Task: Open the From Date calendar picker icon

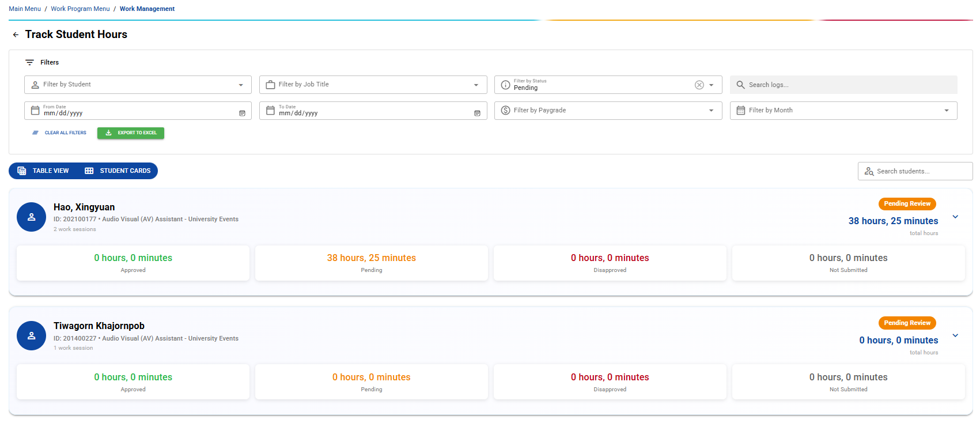Action: pyautogui.click(x=242, y=114)
